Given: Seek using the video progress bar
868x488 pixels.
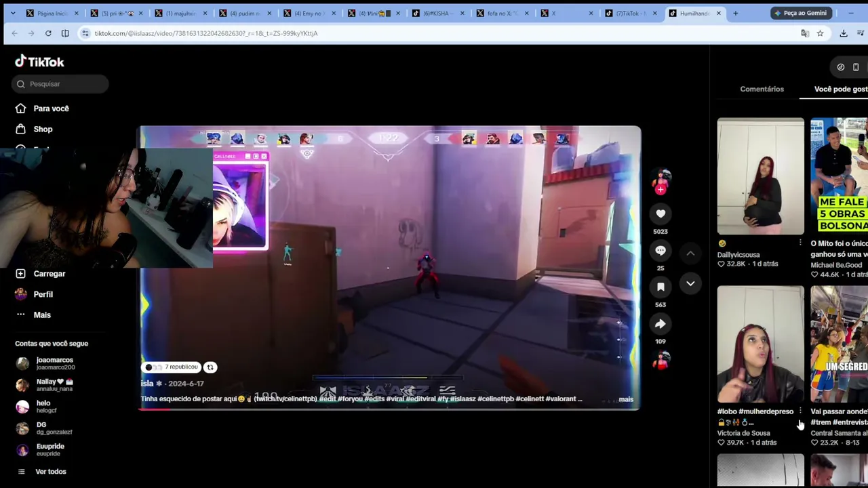Looking at the screenshot, I should (390, 409).
